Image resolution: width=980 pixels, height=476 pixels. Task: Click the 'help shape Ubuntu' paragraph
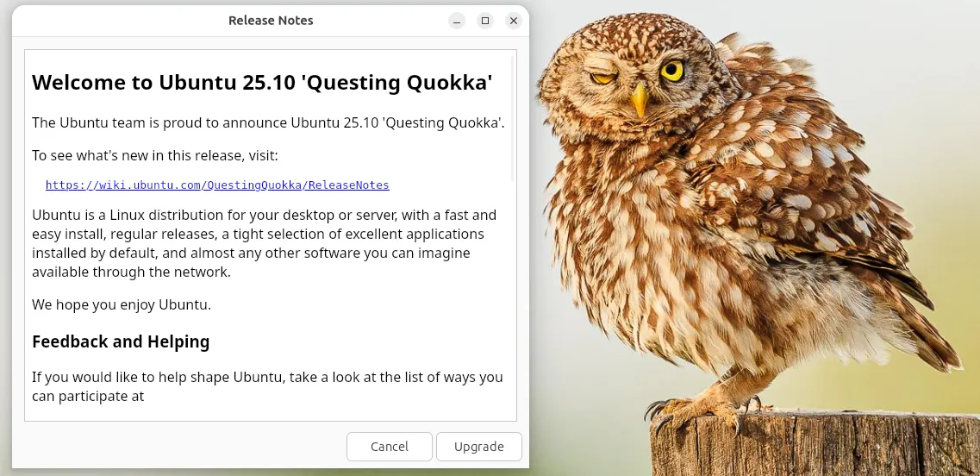pos(267,386)
